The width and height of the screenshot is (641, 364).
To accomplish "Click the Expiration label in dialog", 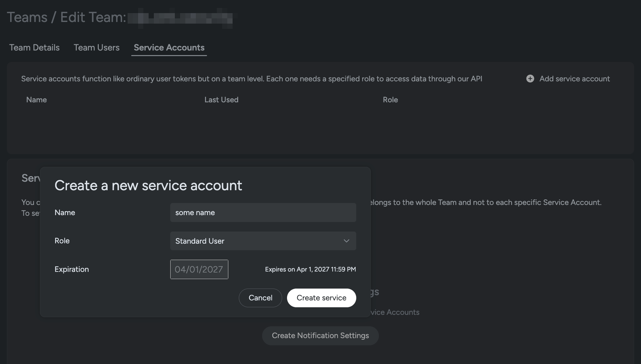I will coord(72,269).
